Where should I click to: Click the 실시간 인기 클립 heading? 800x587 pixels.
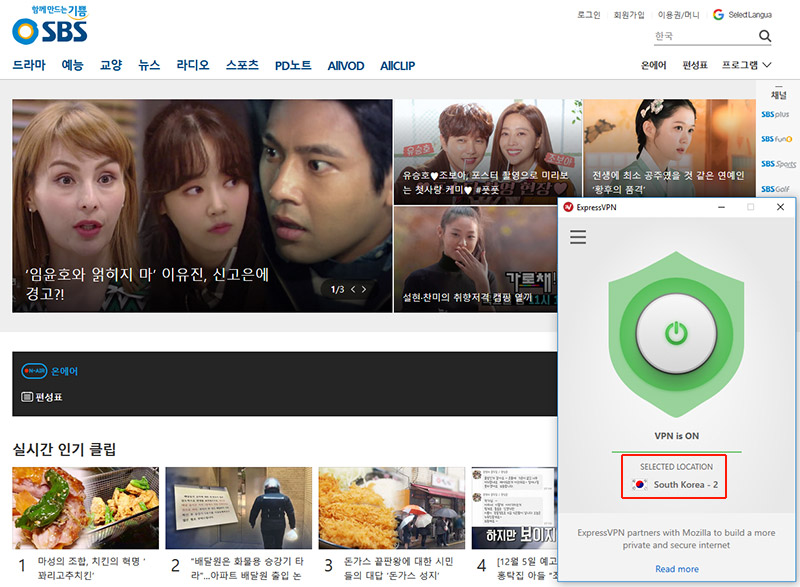pos(64,449)
